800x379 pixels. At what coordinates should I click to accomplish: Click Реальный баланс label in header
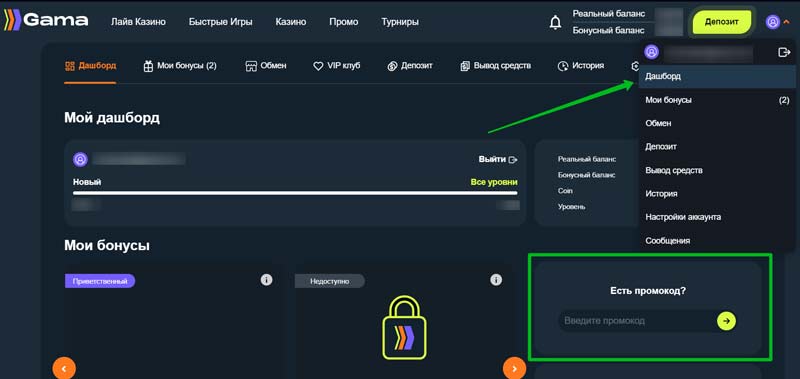(609, 14)
